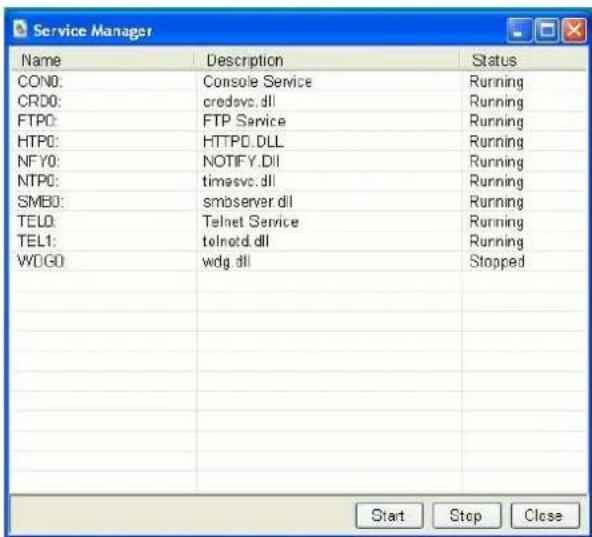Select the TEL0: service row

298,222
